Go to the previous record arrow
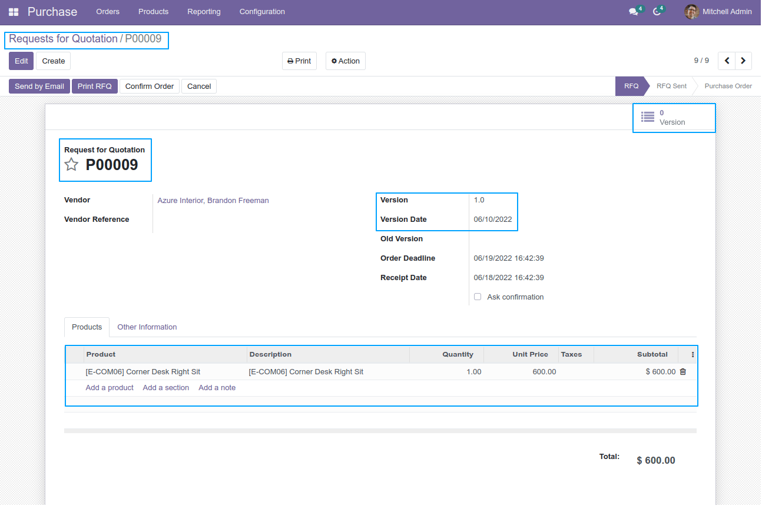The height and width of the screenshot is (532, 762). 727,61
